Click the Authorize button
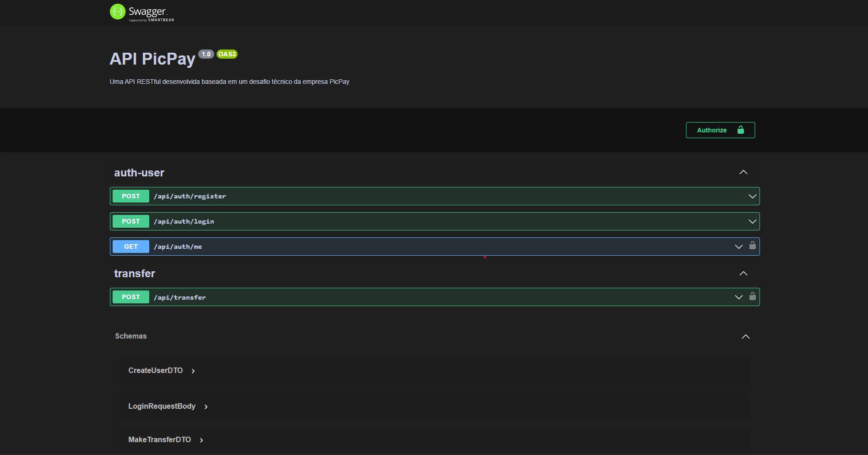Screen dimensions: 868x455 (x=720, y=130)
